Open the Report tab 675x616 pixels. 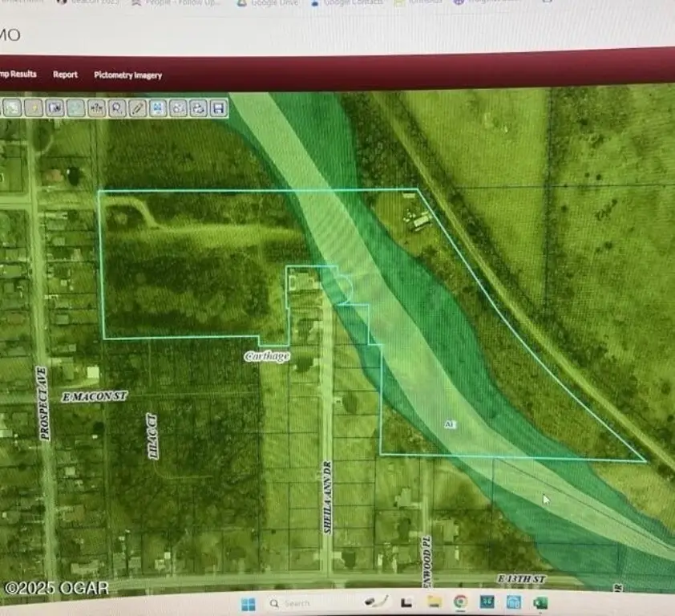pos(65,75)
